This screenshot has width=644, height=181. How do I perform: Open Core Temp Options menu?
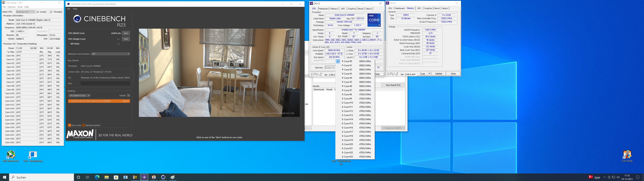tap(11, 7)
